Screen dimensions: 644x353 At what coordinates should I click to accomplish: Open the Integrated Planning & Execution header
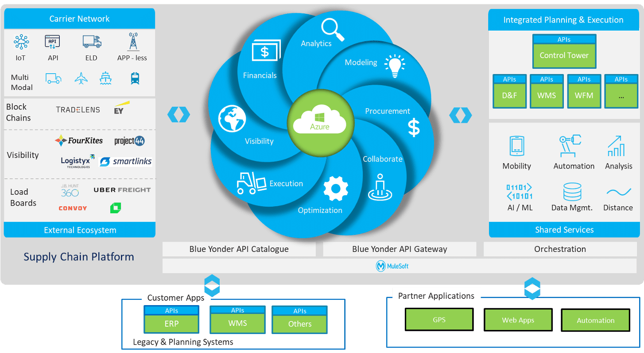pyautogui.click(x=563, y=20)
